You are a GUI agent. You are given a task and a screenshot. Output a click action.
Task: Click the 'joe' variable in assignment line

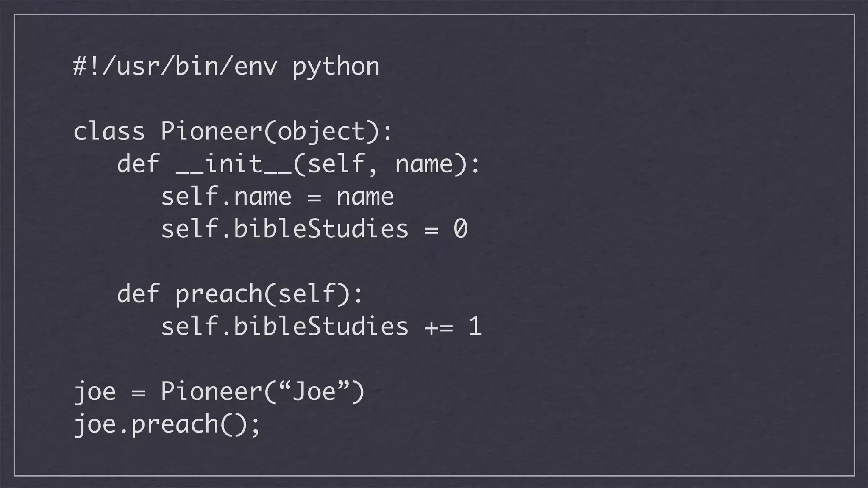click(x=95, y=392)
